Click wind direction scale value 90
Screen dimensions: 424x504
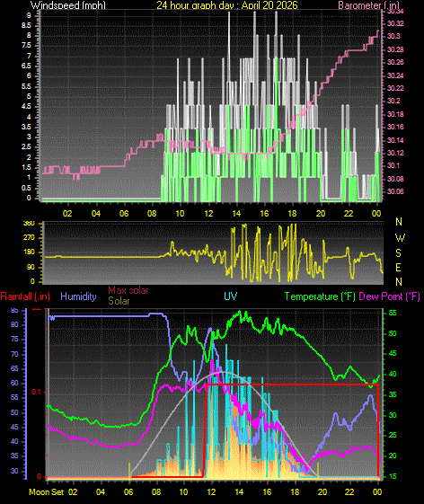[x=31, y=268]
